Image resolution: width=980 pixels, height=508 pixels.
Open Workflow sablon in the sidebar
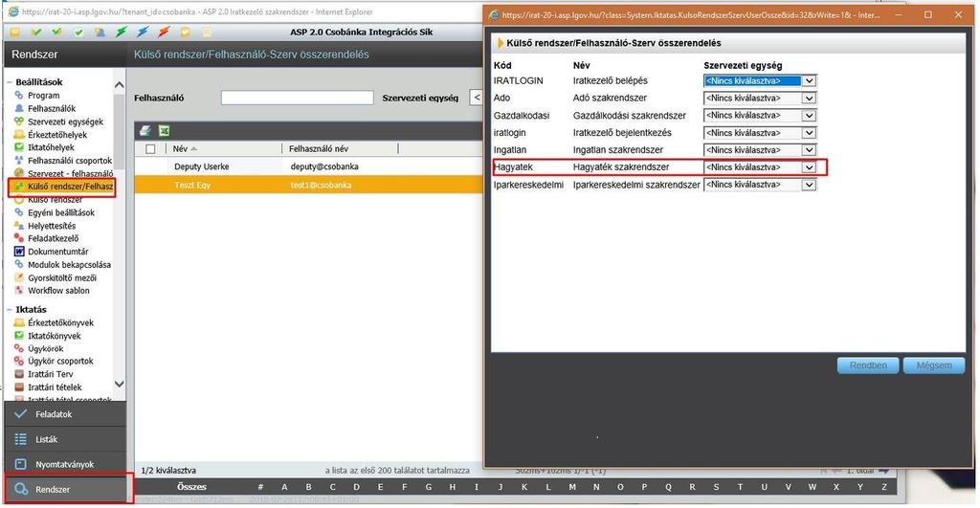[58, 291]
